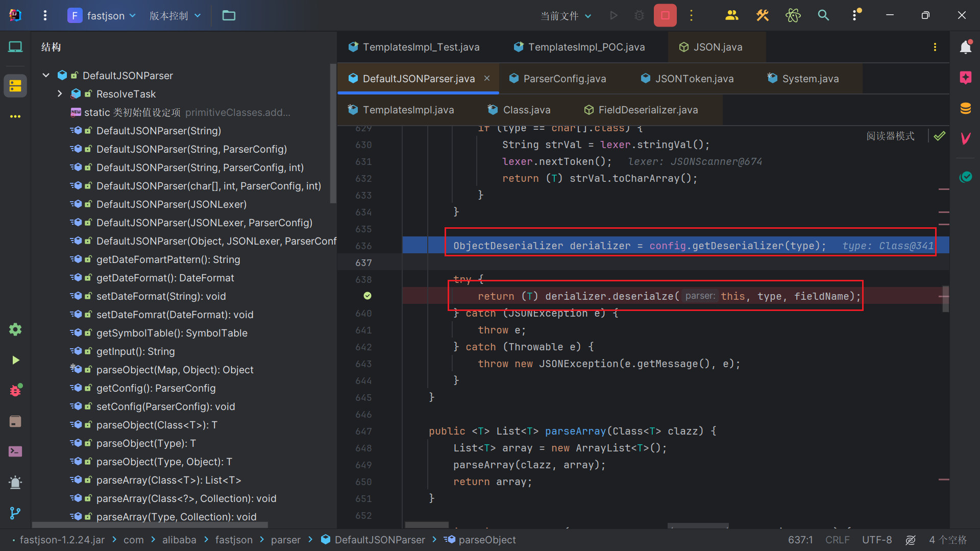Click the structure panel vertical scrollbar
The height and width of the screenshot is (551, 980).
click(333, 134)
